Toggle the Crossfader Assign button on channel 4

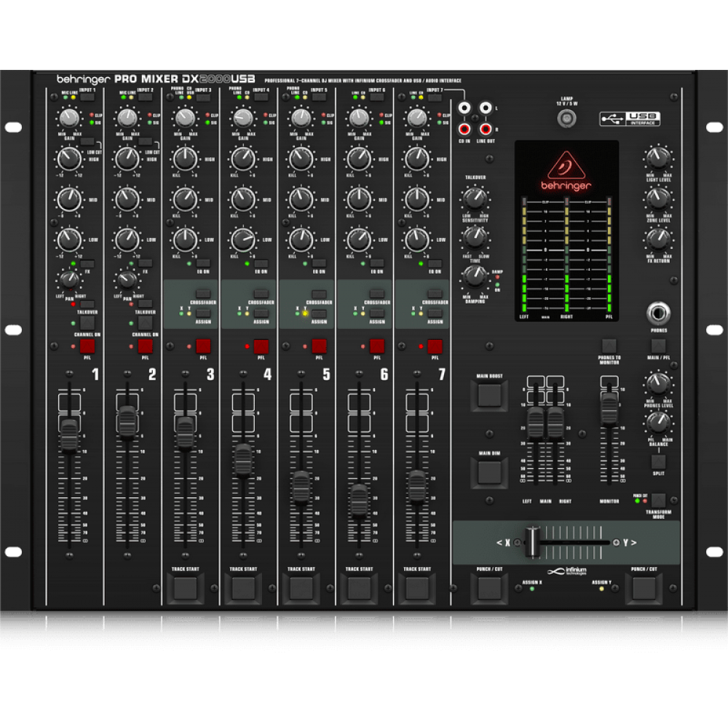coord(261,314)
